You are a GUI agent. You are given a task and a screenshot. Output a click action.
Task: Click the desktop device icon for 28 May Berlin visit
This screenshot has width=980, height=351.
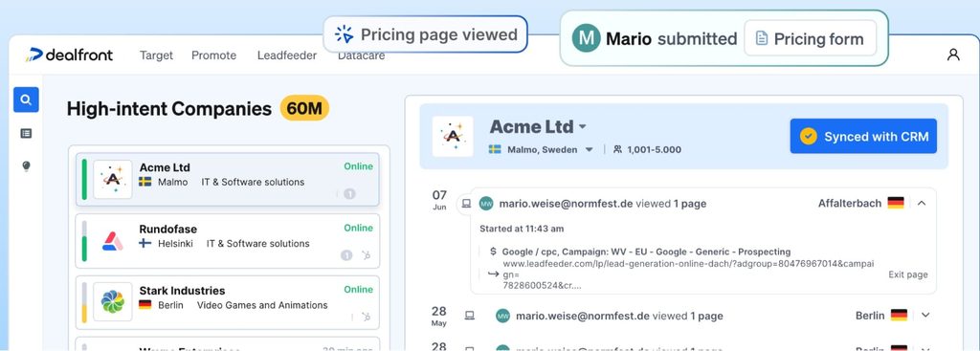click(469, 316)
